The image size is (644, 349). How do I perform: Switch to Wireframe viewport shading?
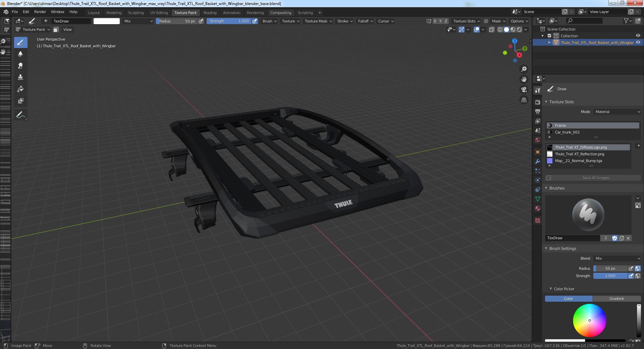tap(500, 30)
